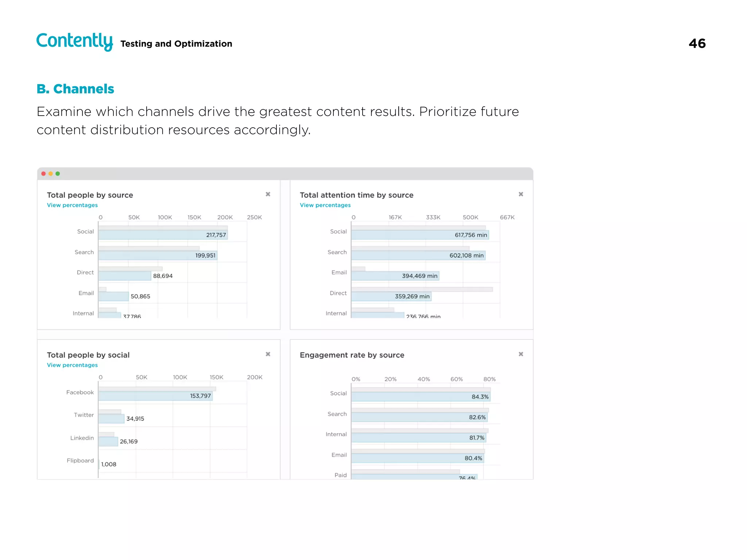Click the yellow window dot
The height and width of the screenshot is (560, 747).
(x=51, y=174)
